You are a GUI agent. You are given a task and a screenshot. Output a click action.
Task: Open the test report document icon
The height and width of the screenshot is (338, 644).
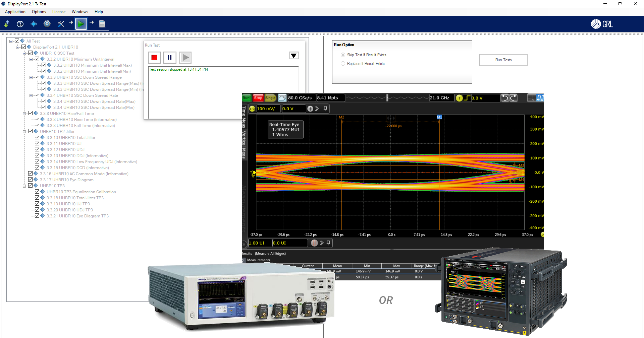102,24
